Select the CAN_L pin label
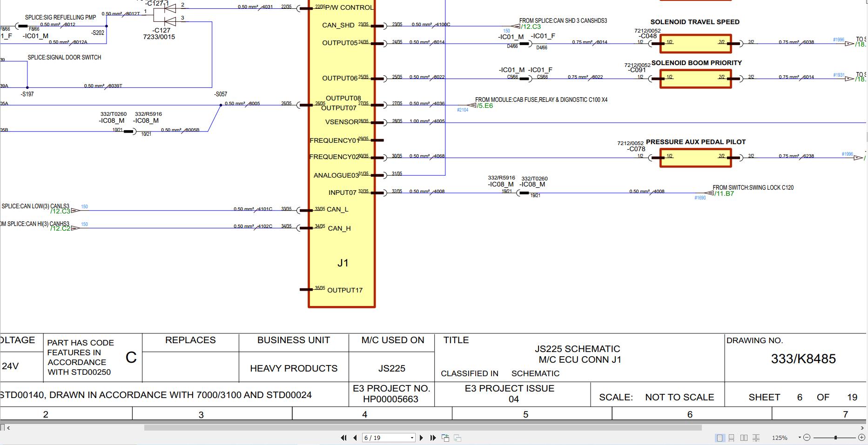 click(x=337, y=210)
